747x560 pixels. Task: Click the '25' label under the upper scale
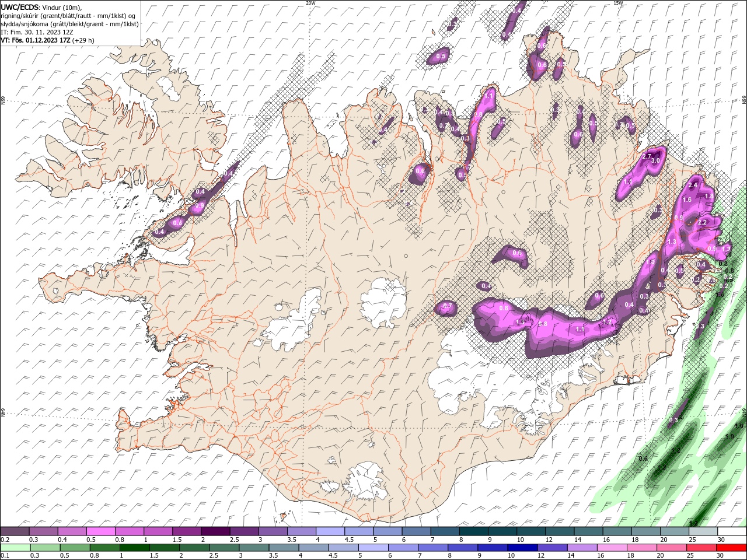tap(693, 540)
